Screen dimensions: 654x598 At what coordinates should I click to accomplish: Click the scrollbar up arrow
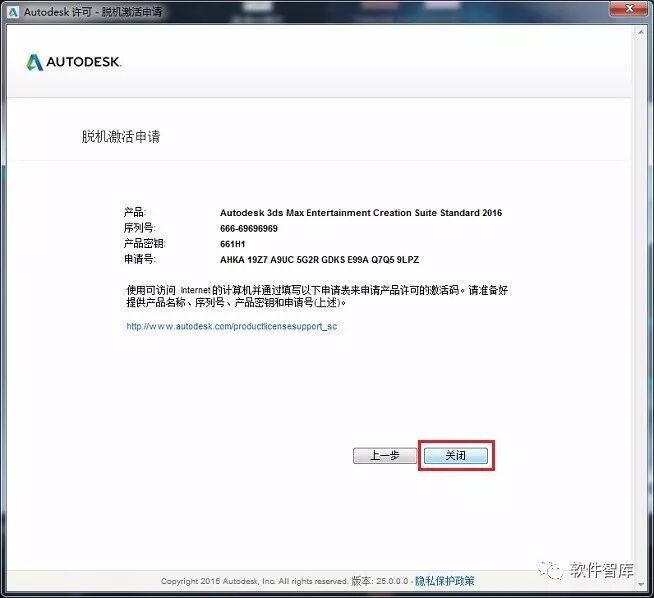[641, 32]
